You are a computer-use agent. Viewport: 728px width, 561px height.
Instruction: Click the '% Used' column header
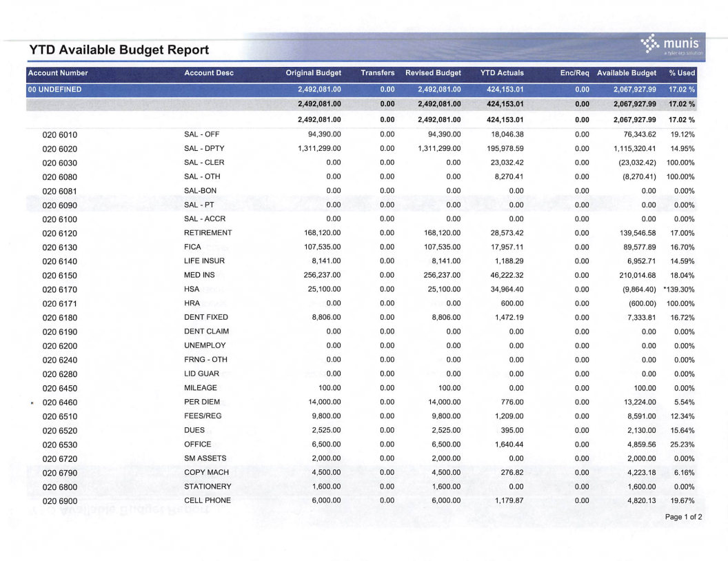[x=682, y=73]
